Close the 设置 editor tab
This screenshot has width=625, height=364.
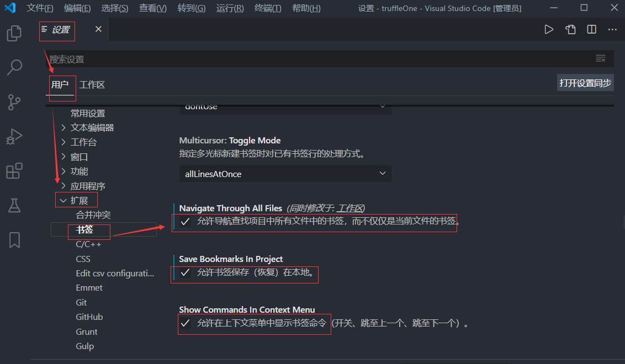(x=98, y=29)
